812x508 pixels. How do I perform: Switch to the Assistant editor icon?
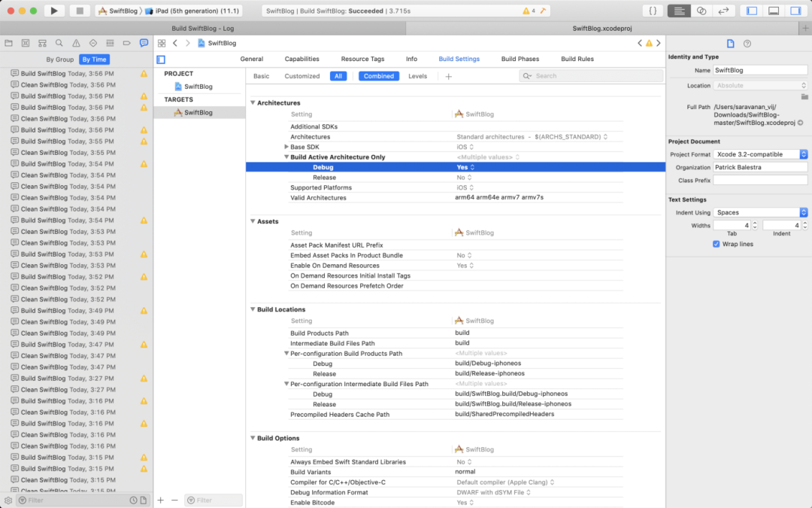pos(701,11)
